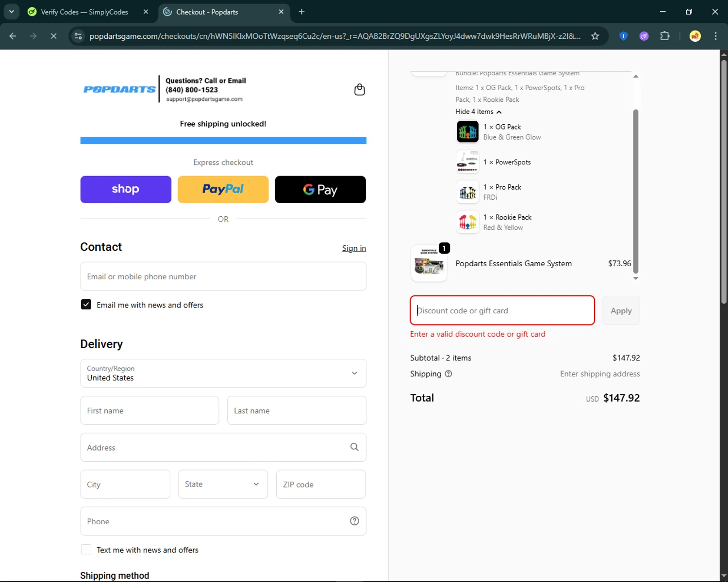
Task: Focus the ZIP code field
Action: (321, 484)
